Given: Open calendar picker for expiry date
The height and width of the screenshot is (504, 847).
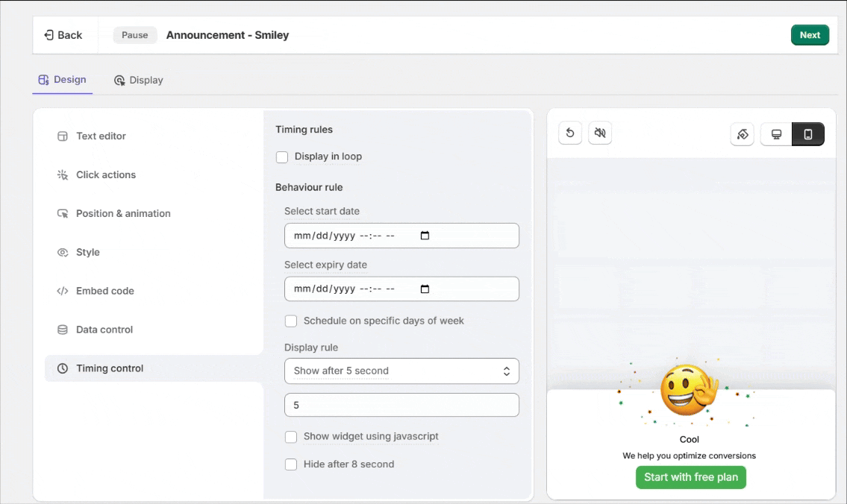Looking at the screenshot, I should (425, 289).
